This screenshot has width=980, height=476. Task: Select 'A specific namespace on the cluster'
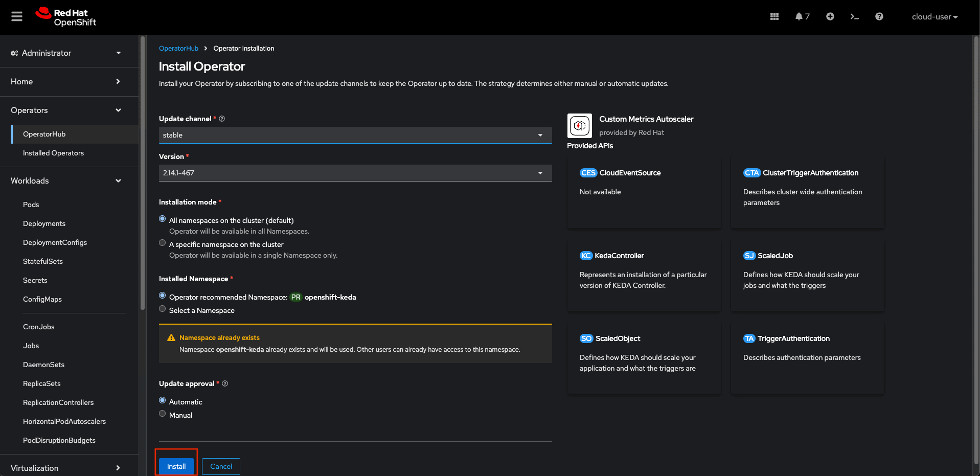click(163, 243)
